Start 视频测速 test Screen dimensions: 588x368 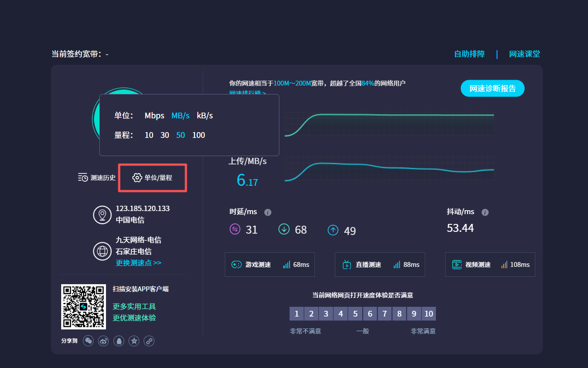(490, 265)
